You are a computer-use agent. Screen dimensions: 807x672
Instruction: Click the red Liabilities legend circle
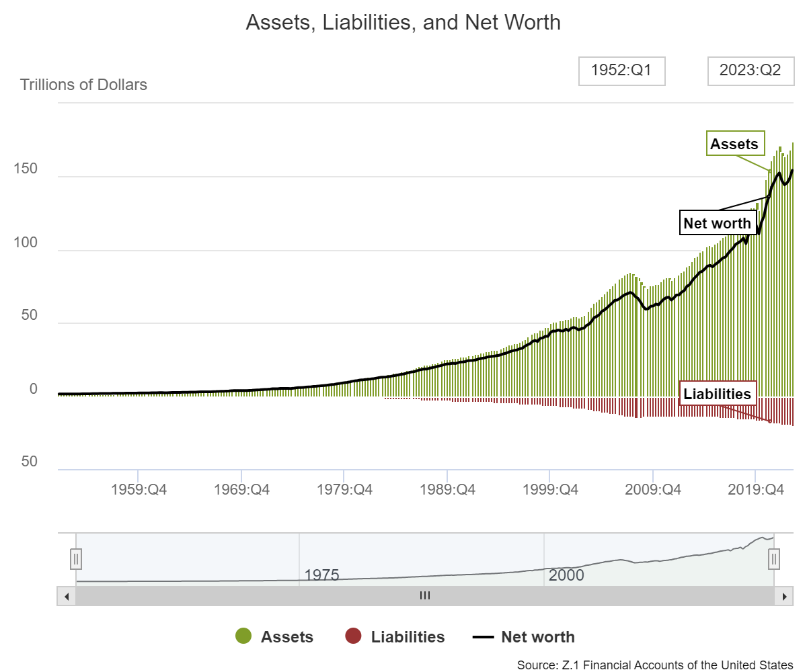(x=353, y=637)
